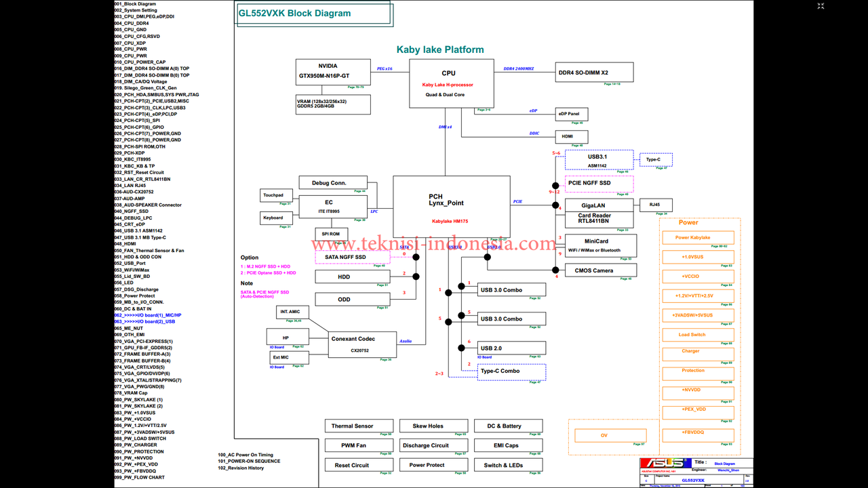The width and height of the screenshot is (868, 488).
Task: Select '004_CPU_DDR4' in the page list
Action: (132, 23)
